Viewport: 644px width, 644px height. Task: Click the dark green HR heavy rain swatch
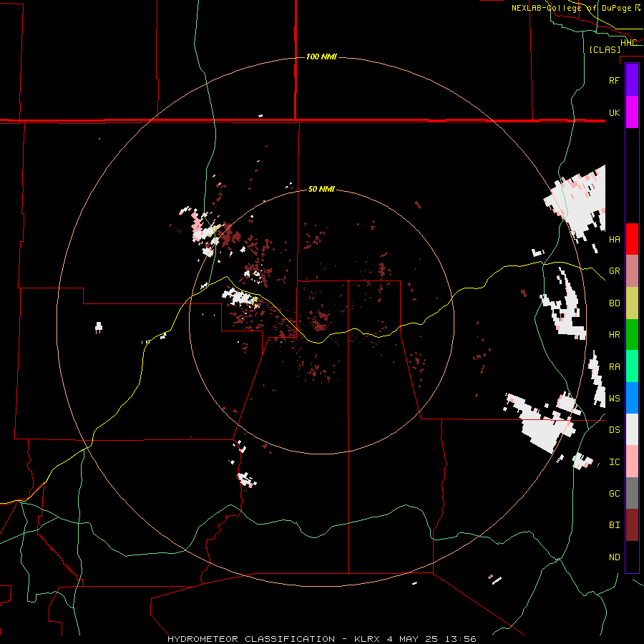click(632, 335)
